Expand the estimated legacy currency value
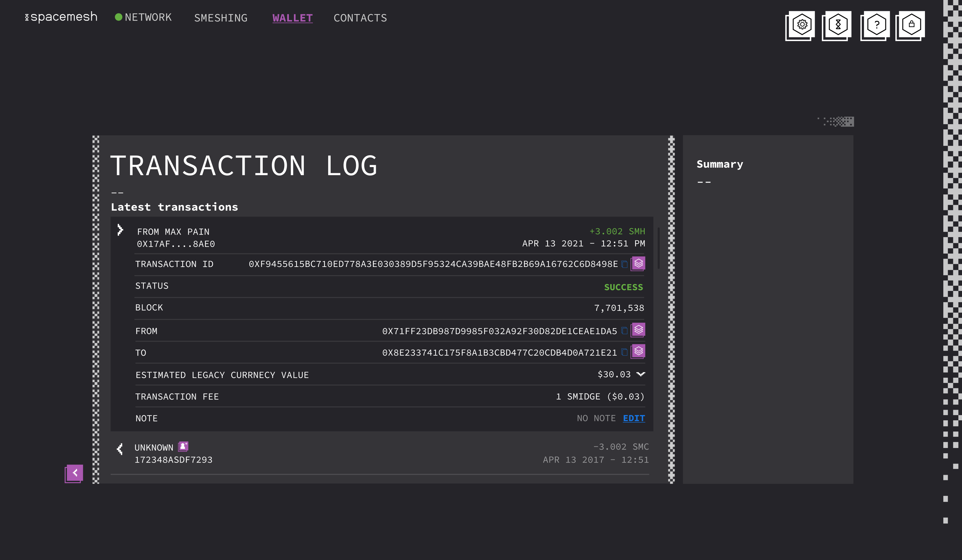Screen dimensions: 962x560 click(641, 375)
